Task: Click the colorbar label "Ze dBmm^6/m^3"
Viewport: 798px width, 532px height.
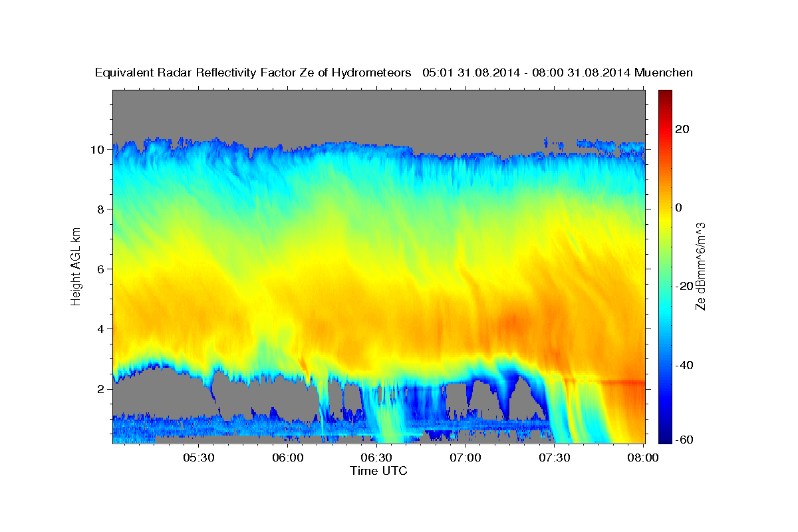Action: [700, 266]
